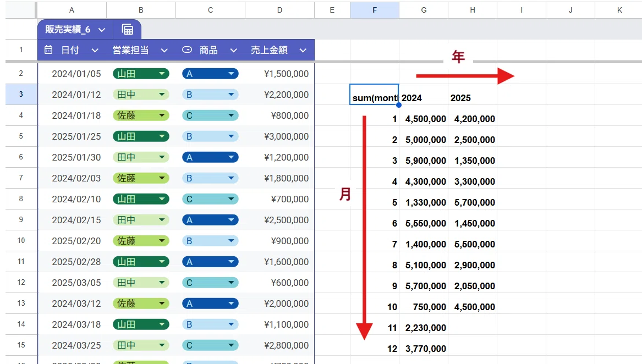Select amount cell ¥600,000
Image resolution: width=642 pixels, height=364 pixels.
coord(279,283)
